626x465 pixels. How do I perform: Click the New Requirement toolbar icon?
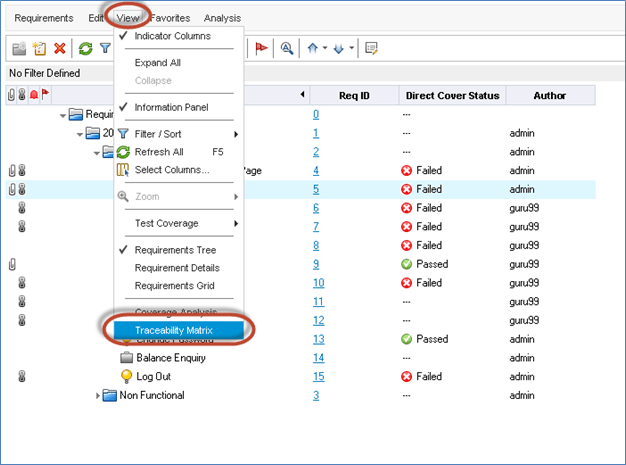[39, 48]
